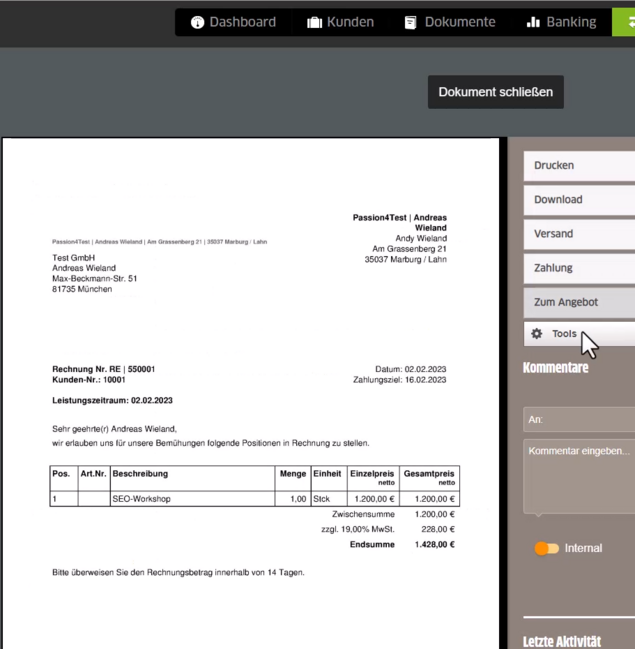Click the Beschreibung column header
Image resolution: width=635 pixels, height=649 pixels.
click(192, 478)
